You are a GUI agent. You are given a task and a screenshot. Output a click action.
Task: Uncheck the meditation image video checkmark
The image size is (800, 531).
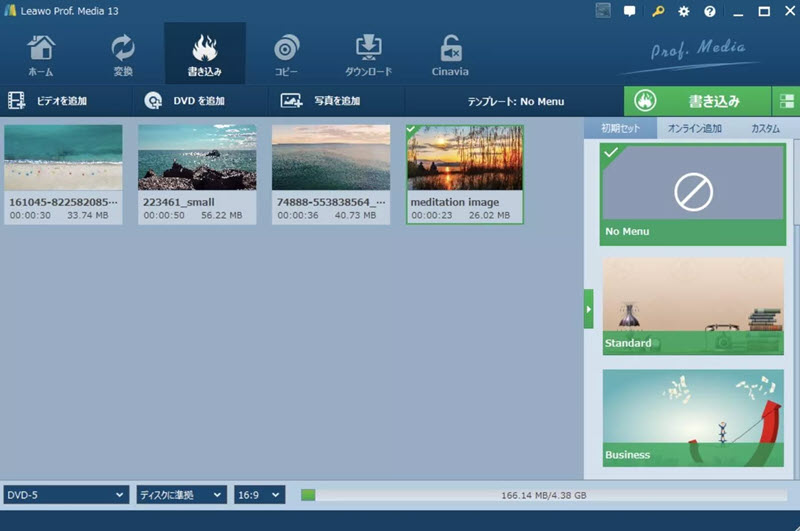pyautogui.click(x=413, y=131)
